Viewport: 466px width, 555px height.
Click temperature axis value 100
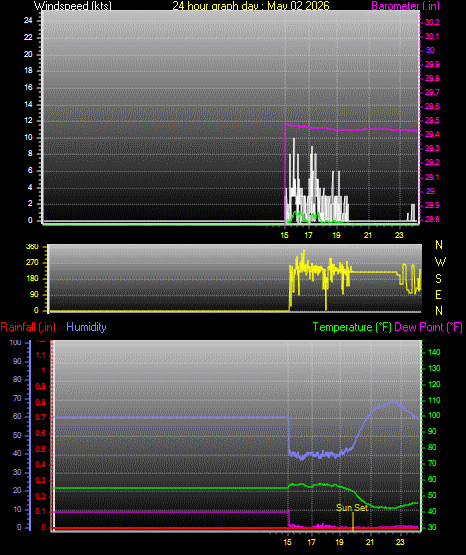pos(434,415)
